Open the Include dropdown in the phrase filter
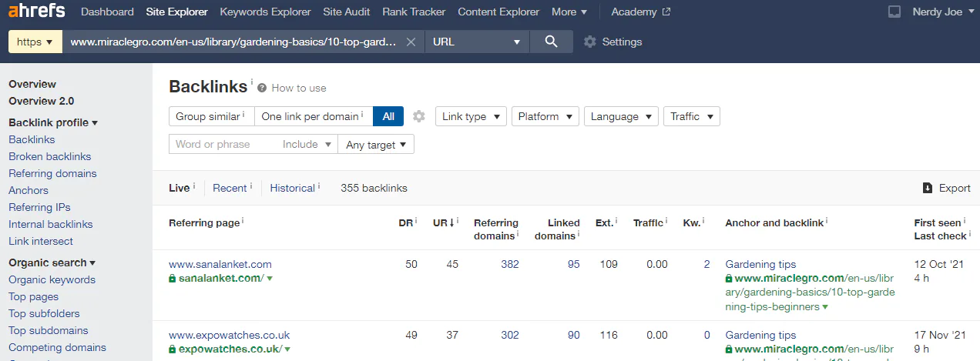The height and width of the screenshot is (361, 980). (307, 144)
